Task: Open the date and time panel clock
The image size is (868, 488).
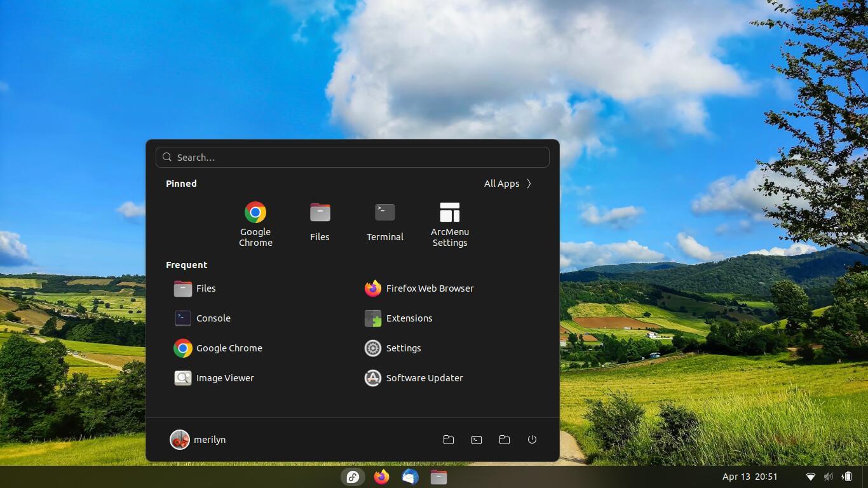Action: click(x=750, y=477)
